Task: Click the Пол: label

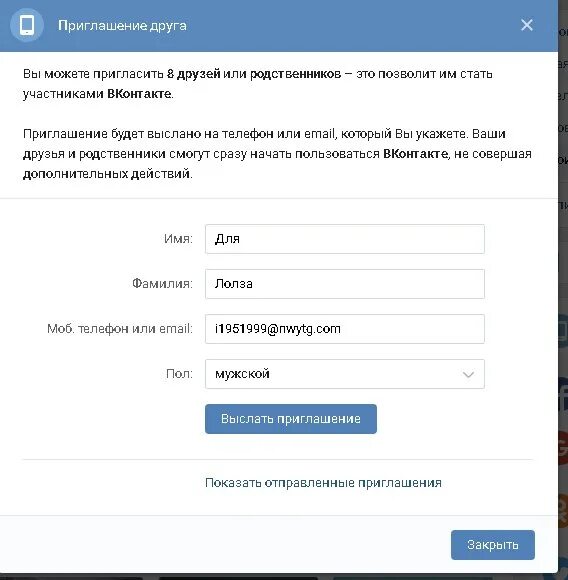Action: pos(179,374)
